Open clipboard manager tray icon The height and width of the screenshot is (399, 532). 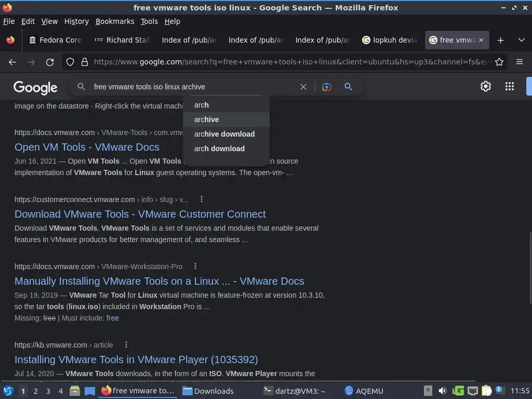[486, 391]
